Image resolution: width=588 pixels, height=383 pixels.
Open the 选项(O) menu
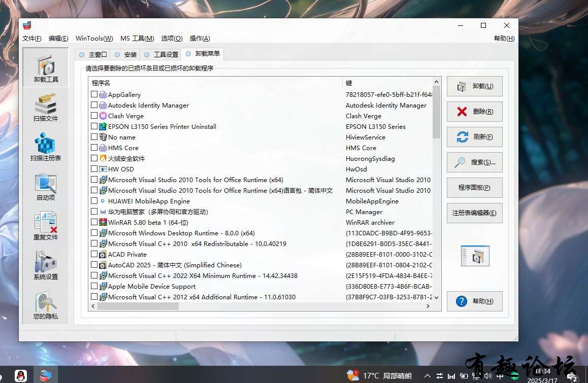pos(172,38)
